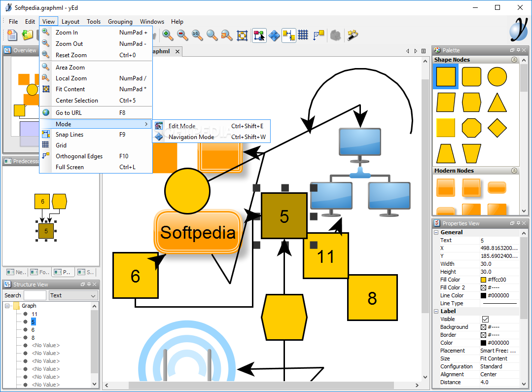Pick the diamond palette shape
Image resolution: width=532 pixels, height=392 pixels.
(497, 128)
